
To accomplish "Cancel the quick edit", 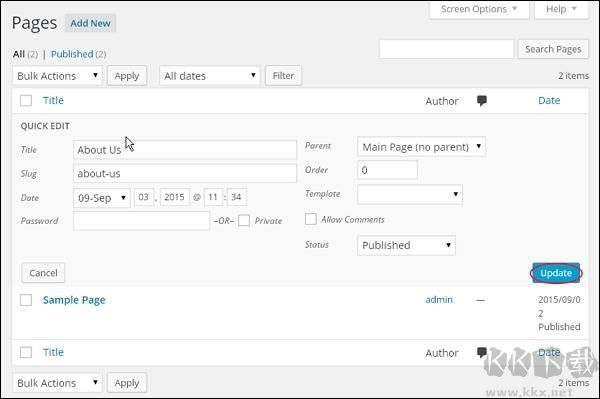I will [43, 273].
